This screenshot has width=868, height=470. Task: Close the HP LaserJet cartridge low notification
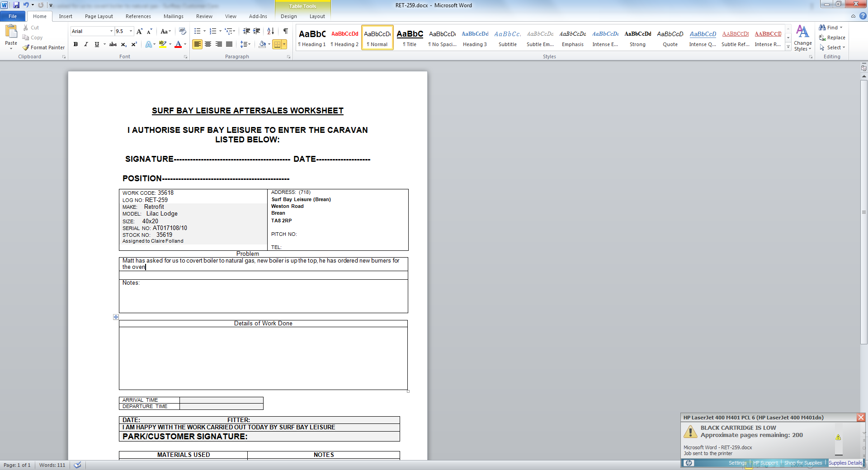point(861,418)
